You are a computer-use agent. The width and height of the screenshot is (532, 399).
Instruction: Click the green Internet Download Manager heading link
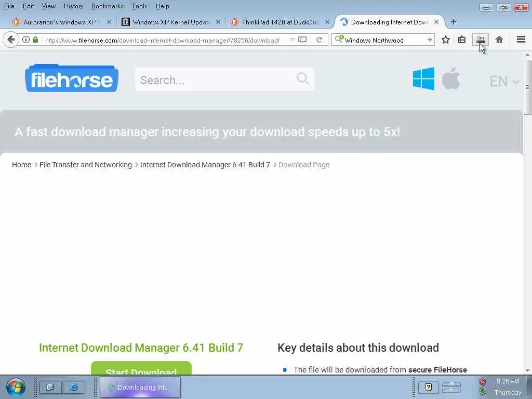click(141, 348)
